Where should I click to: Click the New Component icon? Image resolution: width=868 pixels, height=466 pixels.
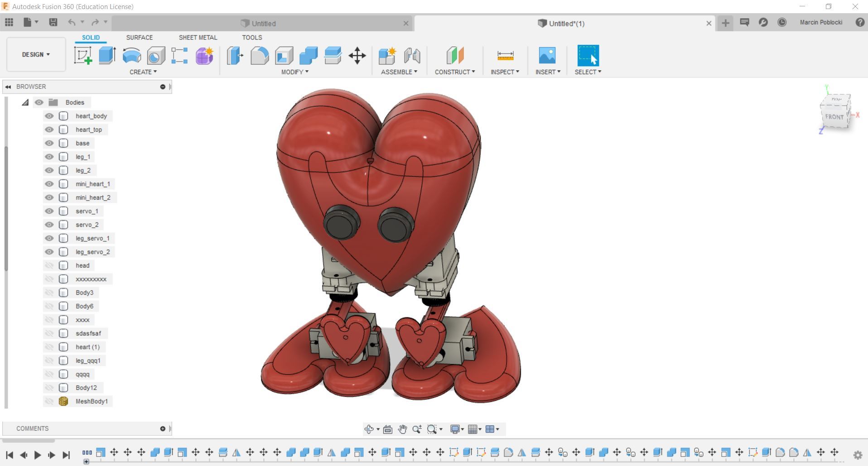[x=387, y=56]
